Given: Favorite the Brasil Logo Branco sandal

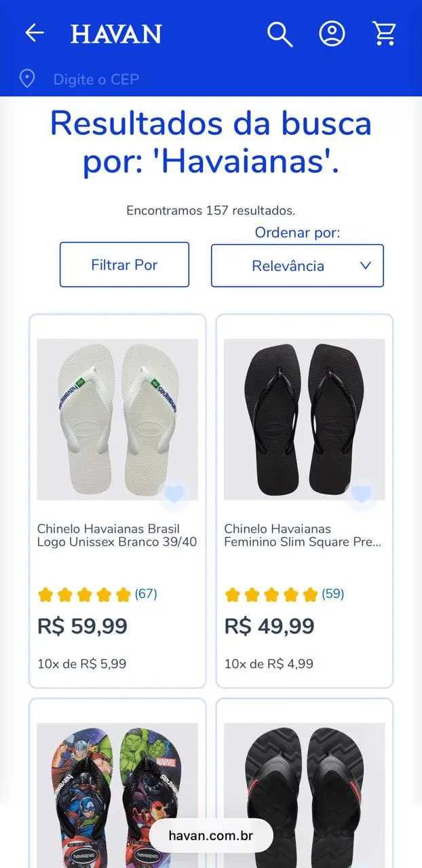Looking at the screenshot, I should (x=174, y=494).
